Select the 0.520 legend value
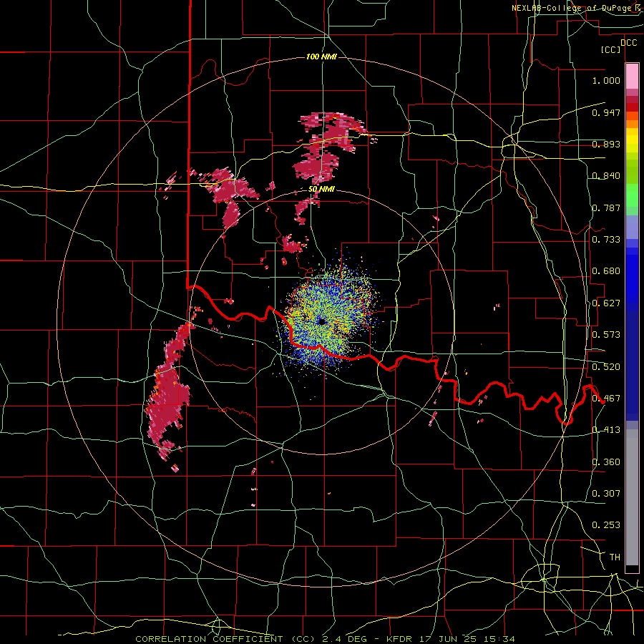The width and height of the screenshot is (644, 644). point(606,367)
